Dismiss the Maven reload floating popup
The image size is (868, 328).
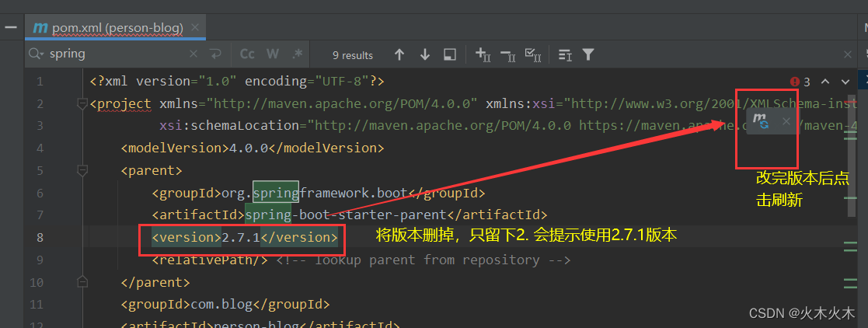(x=786, y=121)
